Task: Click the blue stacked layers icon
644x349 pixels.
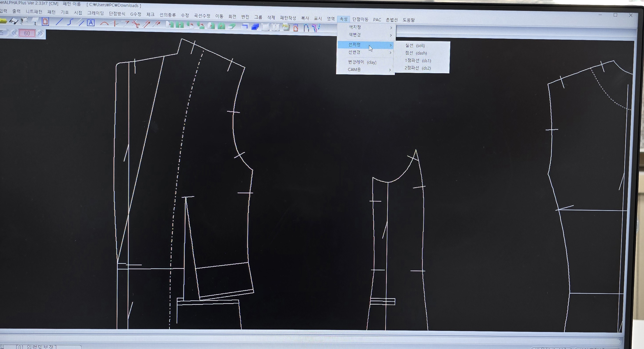Action: click(255, 26)
